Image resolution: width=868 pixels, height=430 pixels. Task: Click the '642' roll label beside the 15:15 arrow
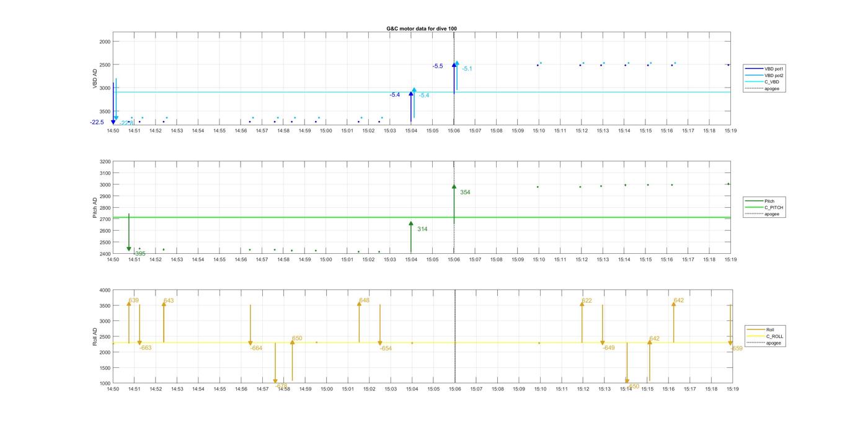(x=655, y=339)
